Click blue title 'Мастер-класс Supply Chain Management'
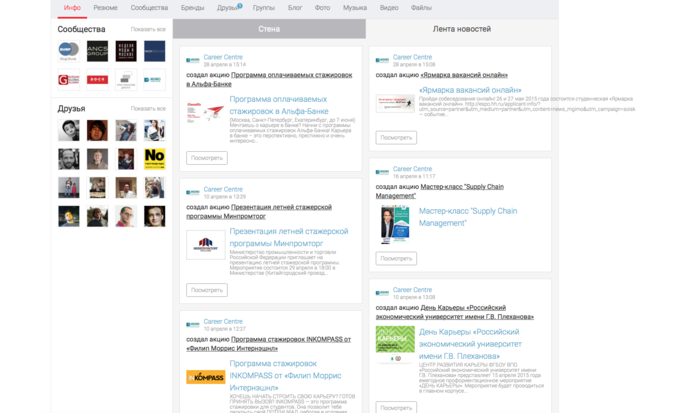 [x=468, y=217]
